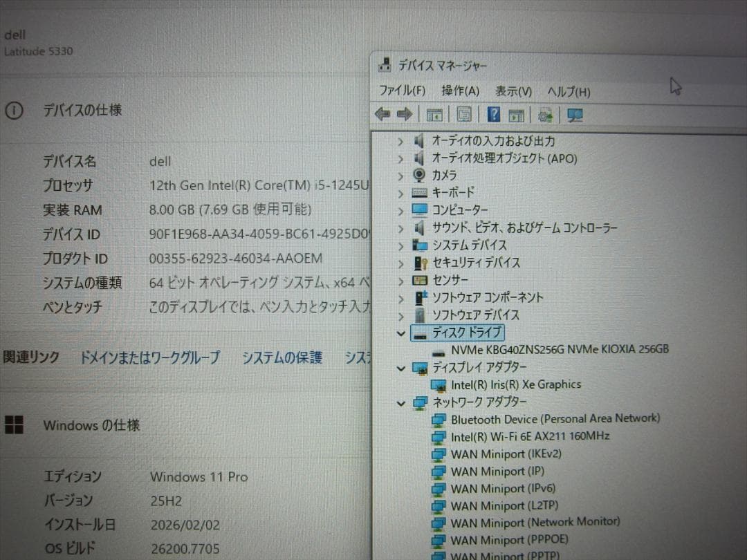Open Properties from the Device Manager toolbar
Screen dimensions: 747x560
463,114
